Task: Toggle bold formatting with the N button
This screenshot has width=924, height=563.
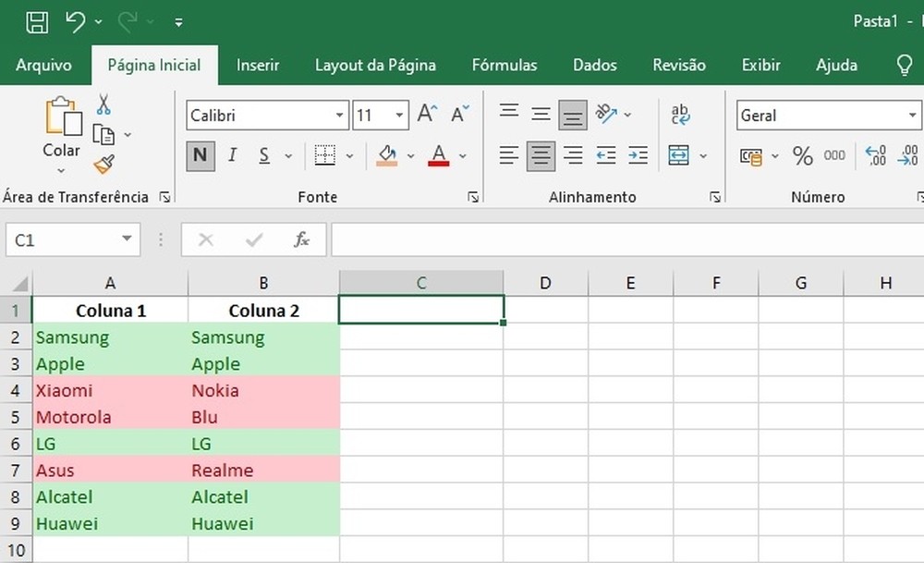Action: pyautogui.click(x=200, y=155)
